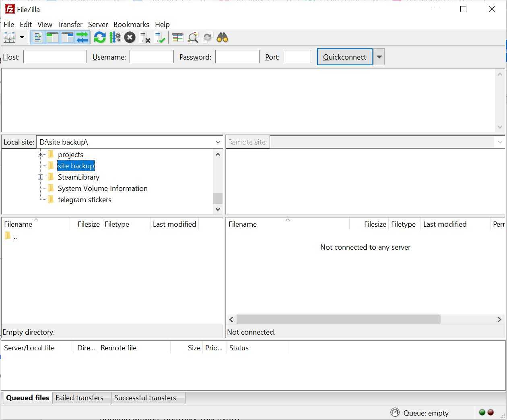Click the Host input field

click(x=55, y=57)
